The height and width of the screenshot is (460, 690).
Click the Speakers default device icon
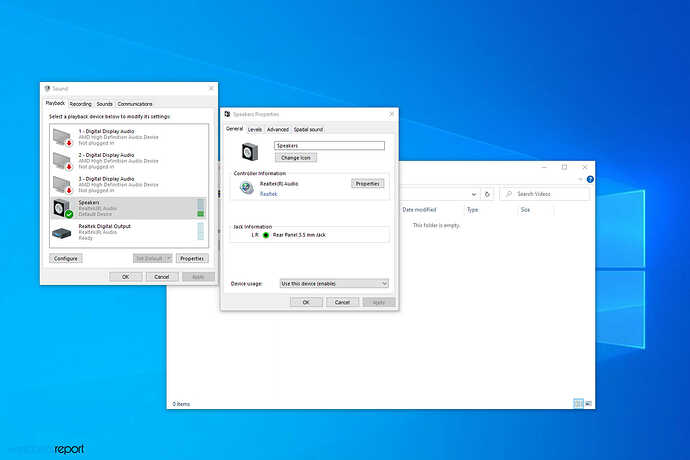[x=62, y=207]
